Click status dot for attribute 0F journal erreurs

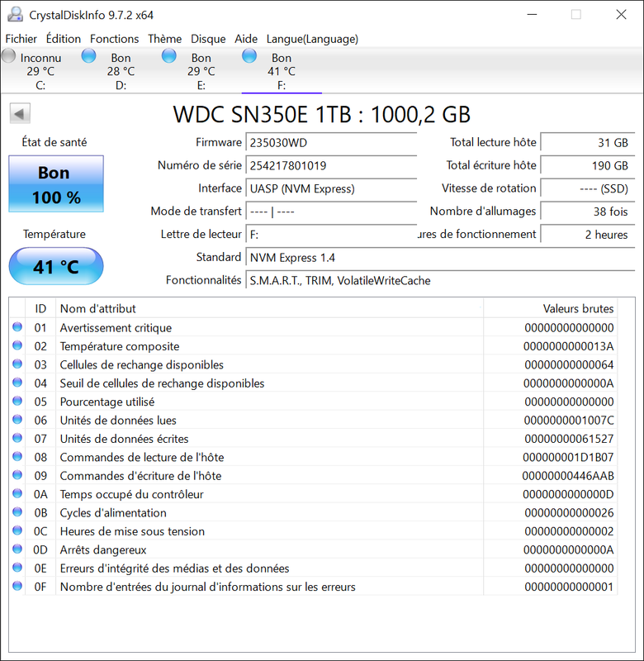17,586
